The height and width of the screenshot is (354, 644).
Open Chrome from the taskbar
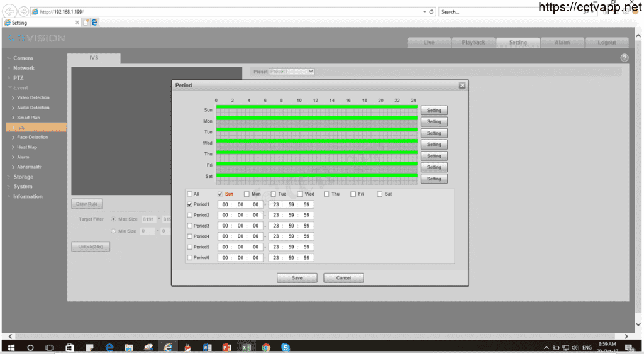(x=266, y=347)
